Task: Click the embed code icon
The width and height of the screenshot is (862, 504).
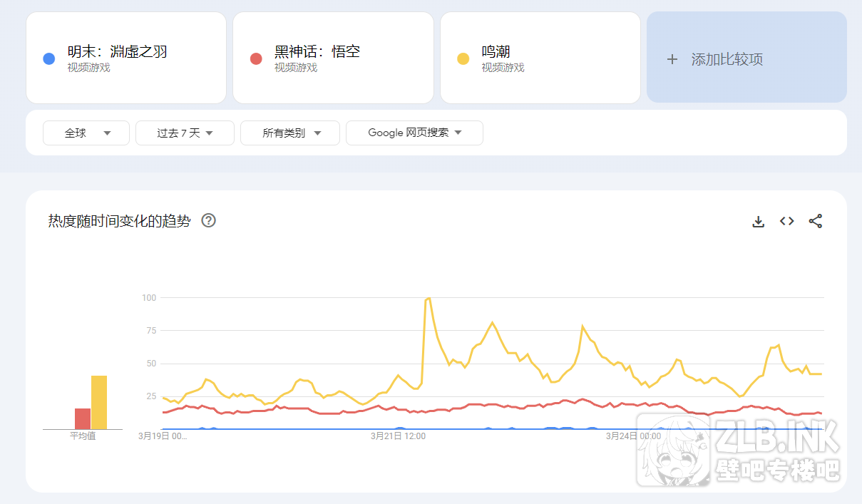Action: [x=786, y=221]
